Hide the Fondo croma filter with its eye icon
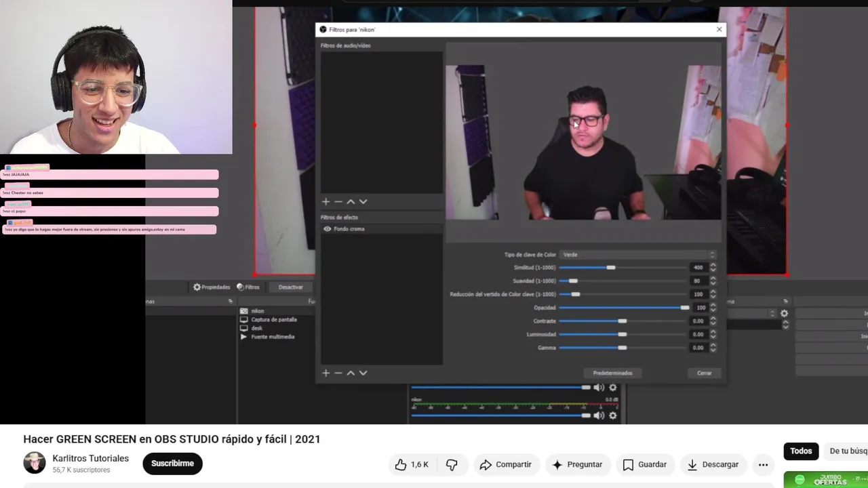Screen dimensions: 868x488 coord(328,229)
